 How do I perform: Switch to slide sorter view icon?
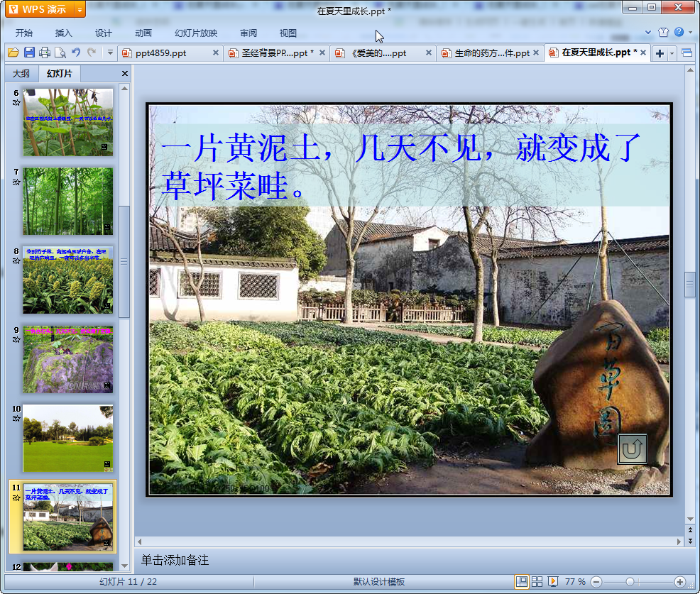(x=537, y=581)
